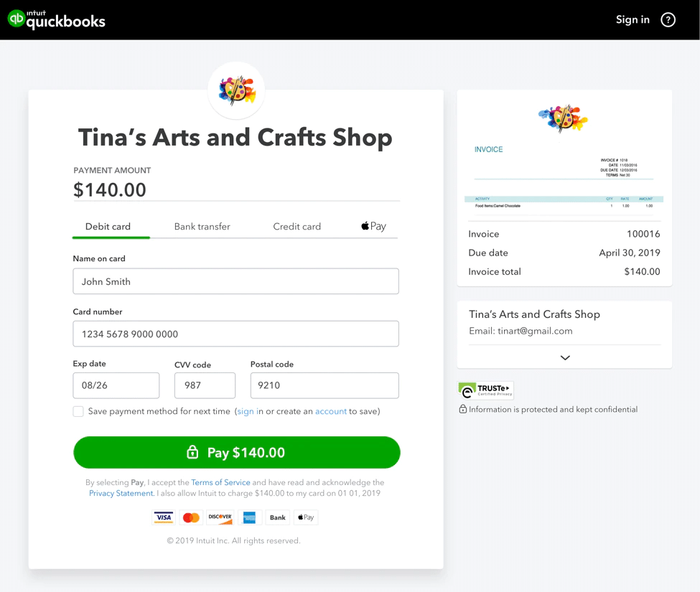Open the Credit card payment tab
The image size is (700, 592).
click(x=297, y=226)
